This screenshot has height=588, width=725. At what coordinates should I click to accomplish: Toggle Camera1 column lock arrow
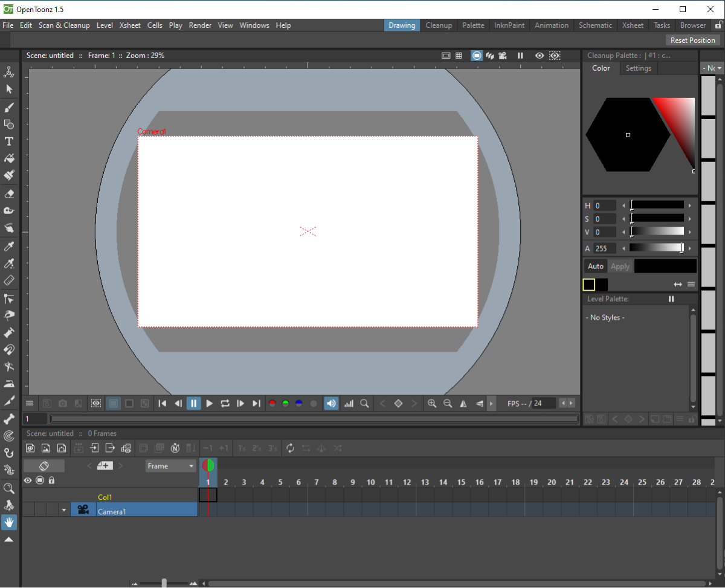point(63,511)
